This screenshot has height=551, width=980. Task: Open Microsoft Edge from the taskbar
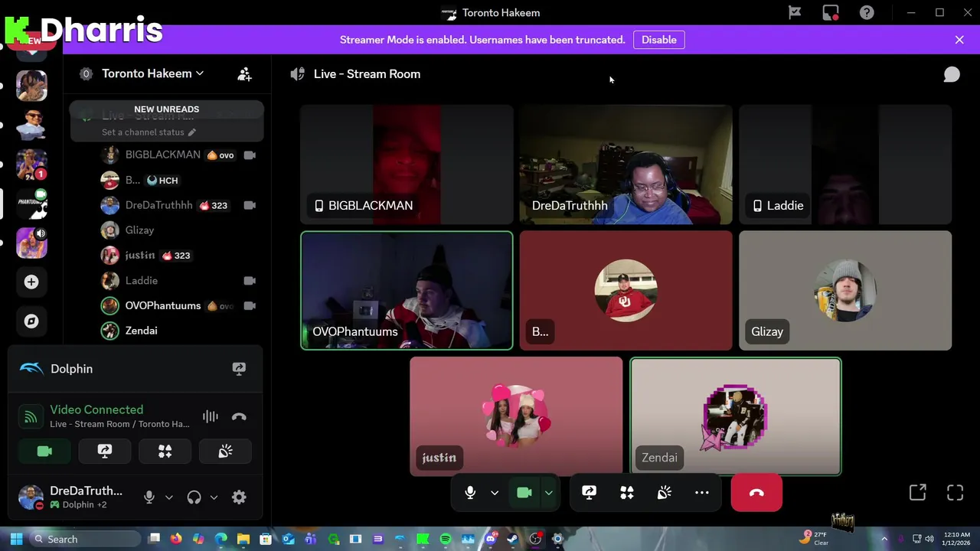point(220,540)
